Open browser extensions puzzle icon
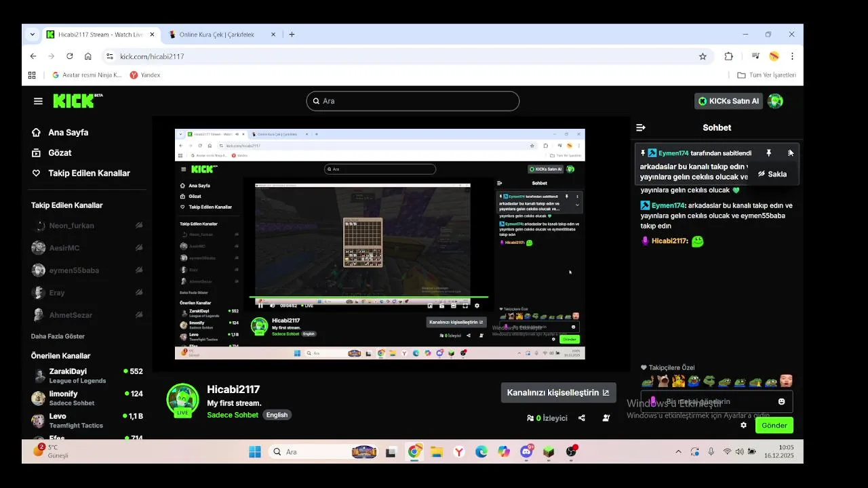Viewport: 868px width, 488px height. [729, 56]
